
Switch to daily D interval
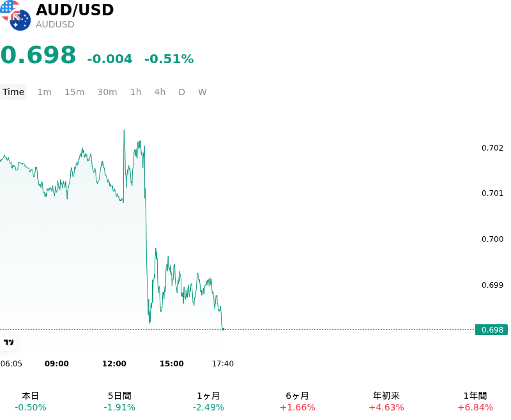pyautogui.click(x=182, y=92)
